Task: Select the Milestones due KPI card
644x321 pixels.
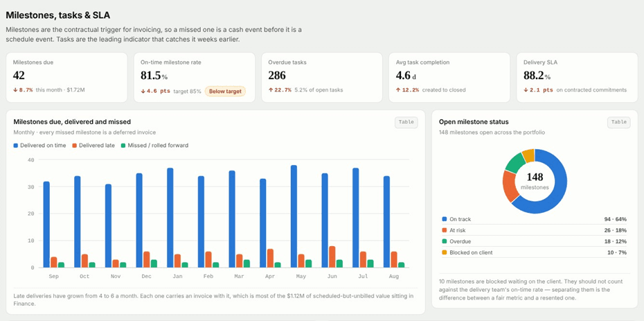Action: [x=66, y=77]
